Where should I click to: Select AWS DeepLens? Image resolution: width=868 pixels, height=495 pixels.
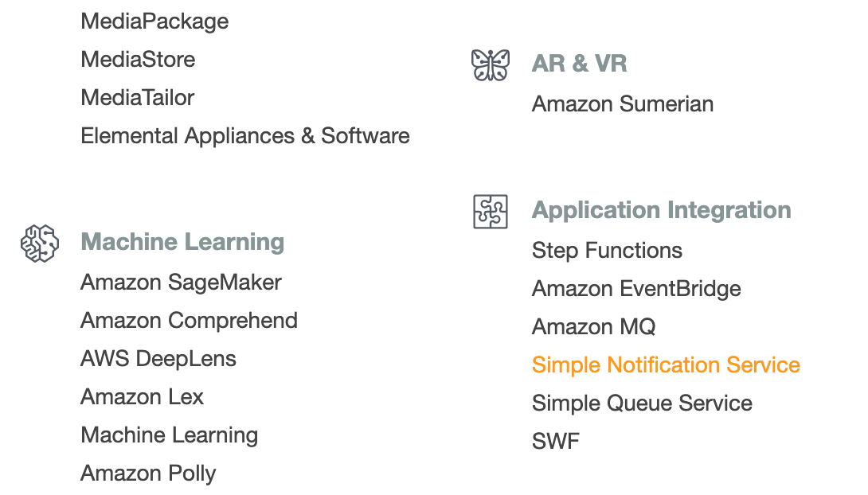[158, 359]
